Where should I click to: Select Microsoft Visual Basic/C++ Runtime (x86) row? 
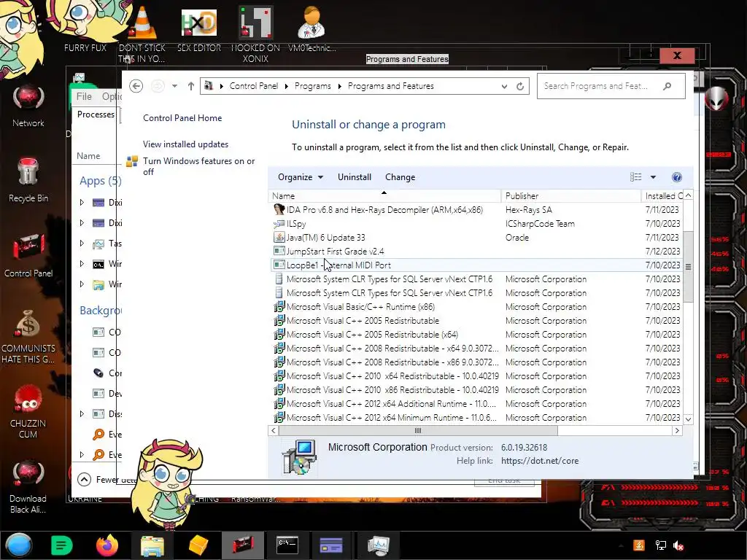pyautogui.click(x=476, y=307)
